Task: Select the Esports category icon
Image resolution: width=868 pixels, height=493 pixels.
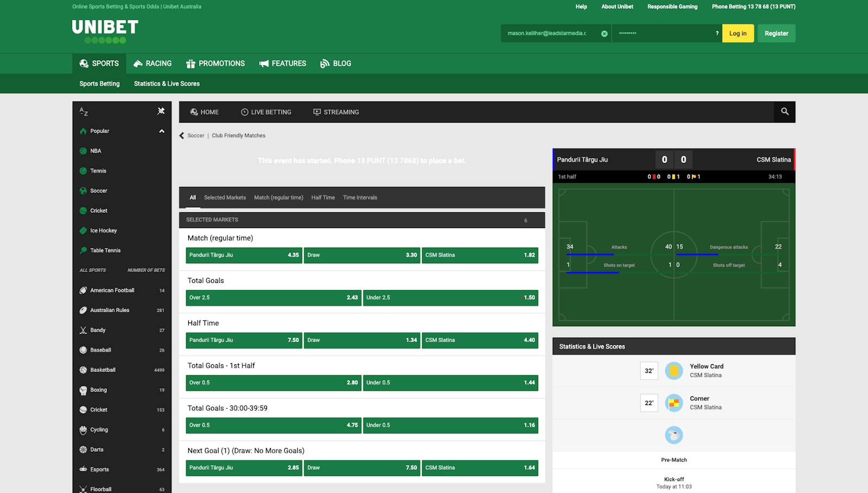Action: click(x=84, y=469)
